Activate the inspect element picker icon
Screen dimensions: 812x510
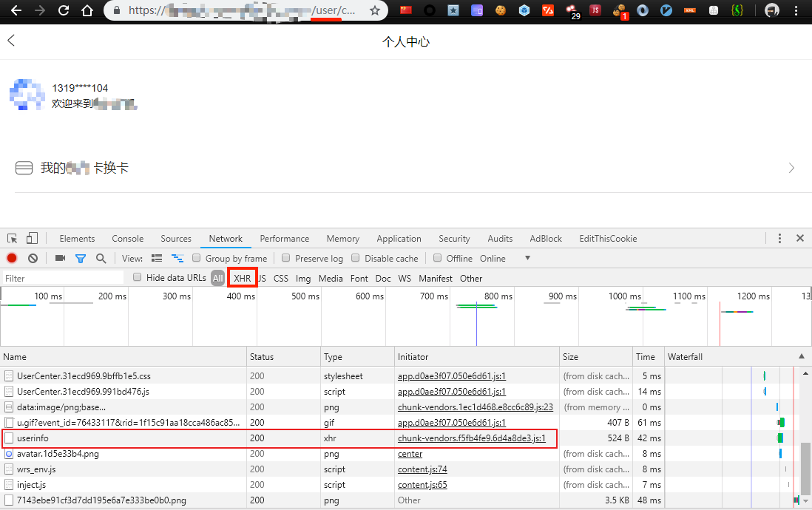click(x=13, y=238)
